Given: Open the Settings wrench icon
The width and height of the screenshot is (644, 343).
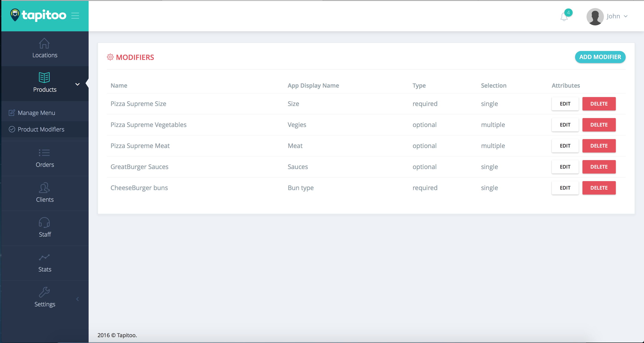Looking at the screenshot, I should (44, 292).
